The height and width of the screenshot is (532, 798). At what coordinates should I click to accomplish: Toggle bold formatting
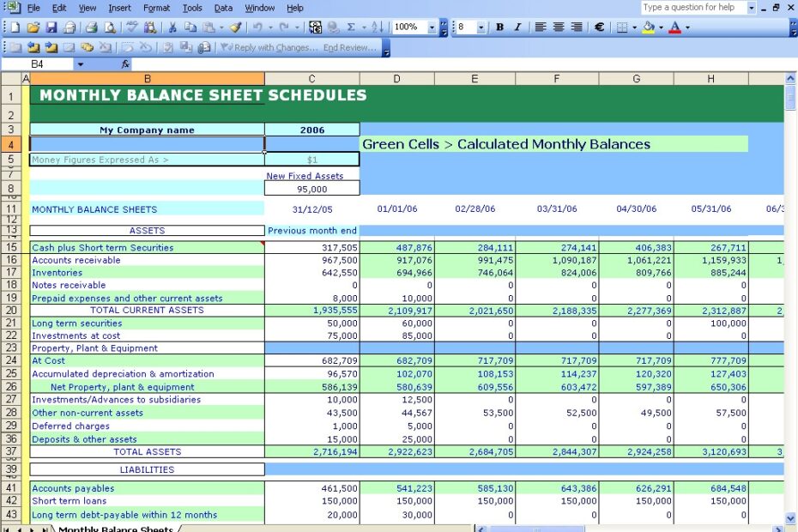(499, 27)
